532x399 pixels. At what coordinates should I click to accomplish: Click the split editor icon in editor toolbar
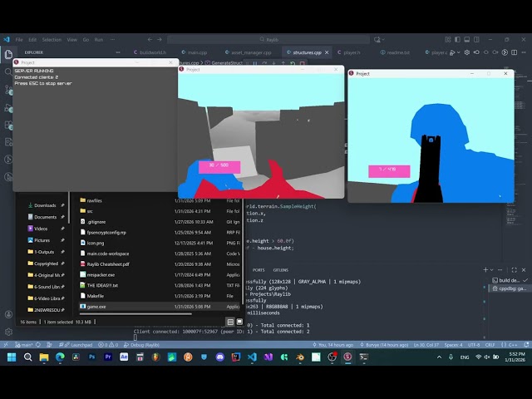pyautogui.click(x=515, y=52)
